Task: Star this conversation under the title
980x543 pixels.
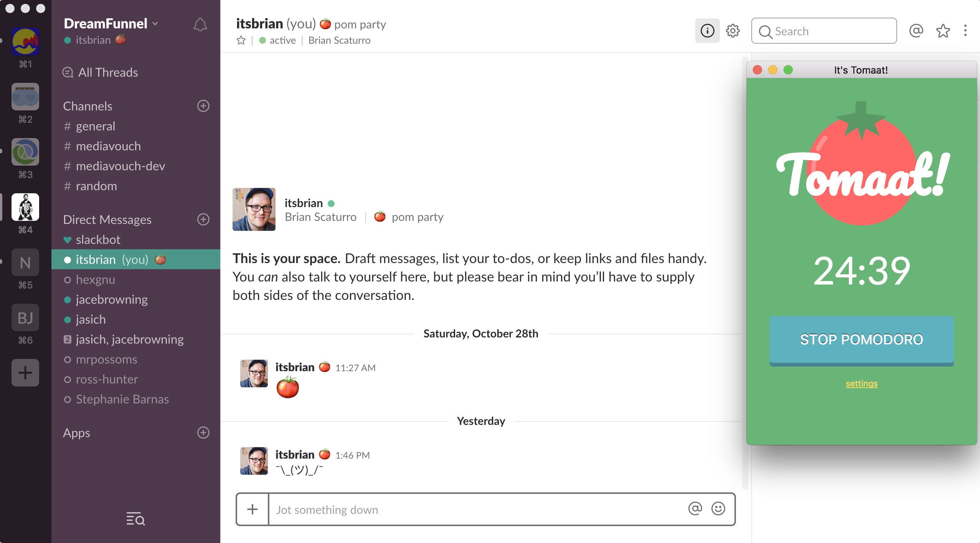Action: coord(241,40)
